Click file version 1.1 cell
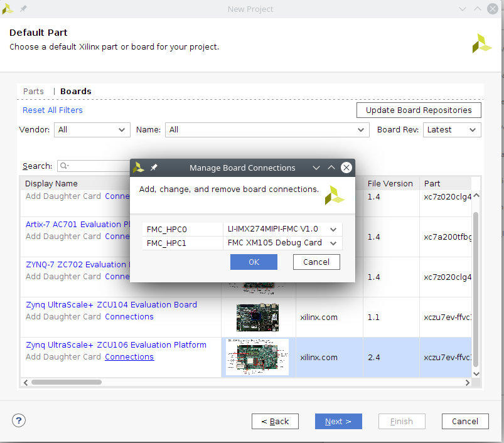The height and width of the screenshot is (443, 504). [x=391, y=317]
